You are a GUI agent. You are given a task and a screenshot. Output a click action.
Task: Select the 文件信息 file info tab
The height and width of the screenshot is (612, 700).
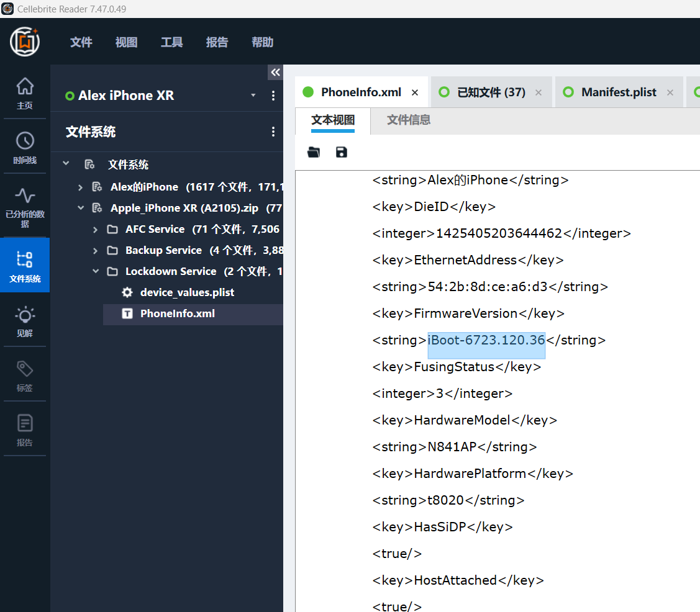[x=409, y=120]
